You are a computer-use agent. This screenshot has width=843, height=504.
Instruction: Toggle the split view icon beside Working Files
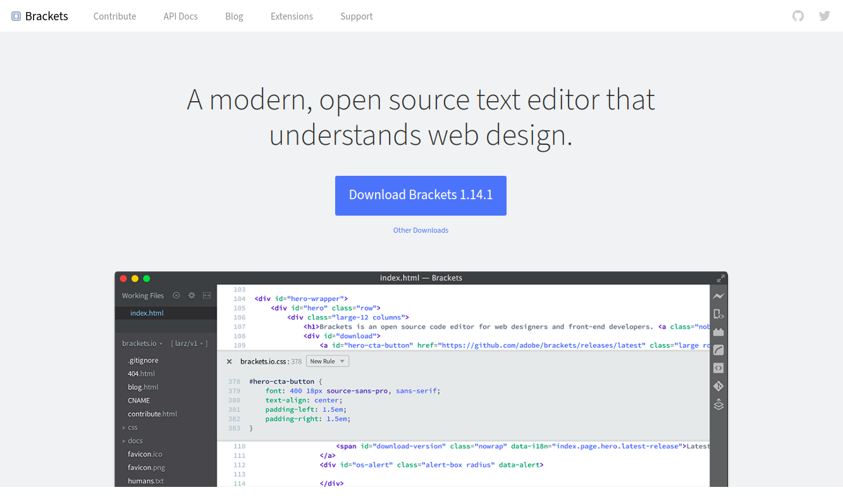(x=207, y=295)
